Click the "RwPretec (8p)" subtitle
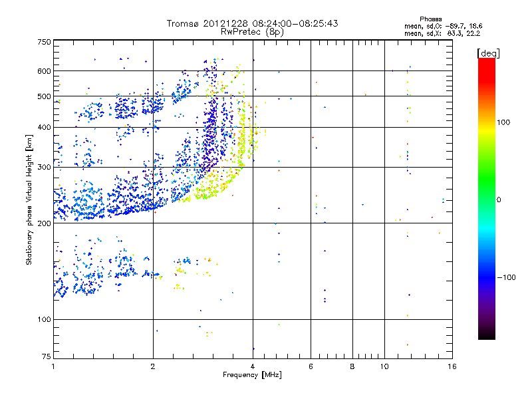Screen dimensions: 532x399 click(252, 32)
